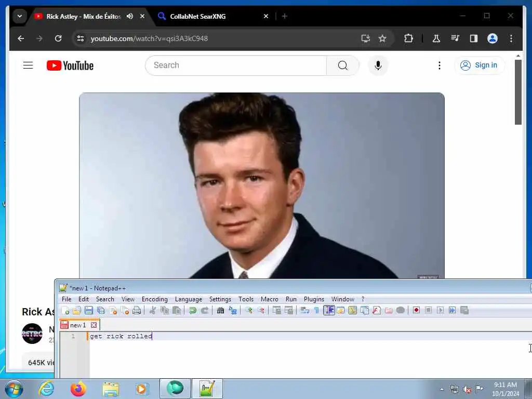
Task: Click the Zoom In icon in Notepad++
Action: 249,310
